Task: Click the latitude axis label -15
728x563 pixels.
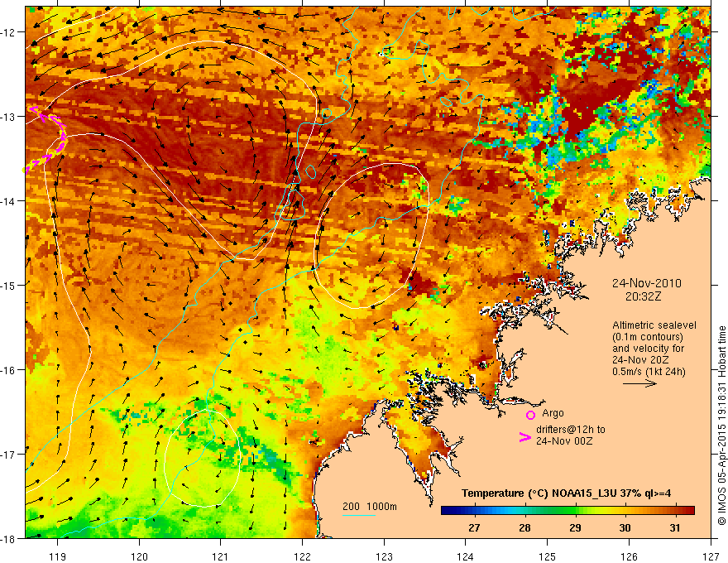Action: click(x=8, y=285)
